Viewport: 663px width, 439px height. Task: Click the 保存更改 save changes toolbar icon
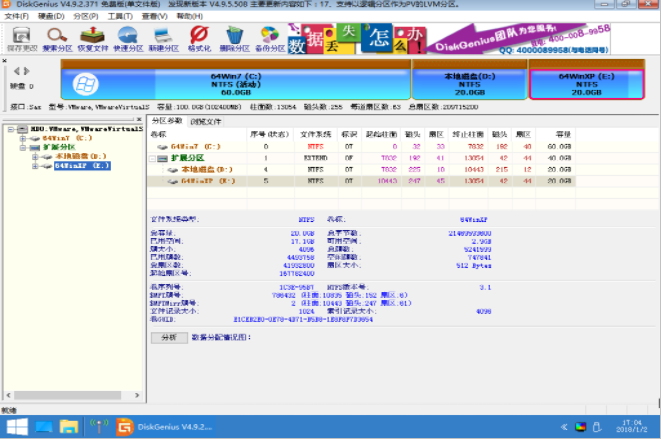(x=22, y=39)
